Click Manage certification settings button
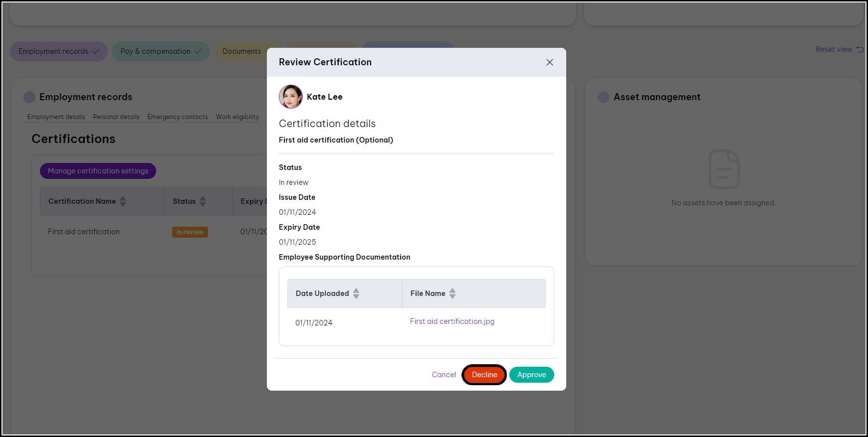The height and width of the screenshot is (437, 868). [x=98, y=171]
